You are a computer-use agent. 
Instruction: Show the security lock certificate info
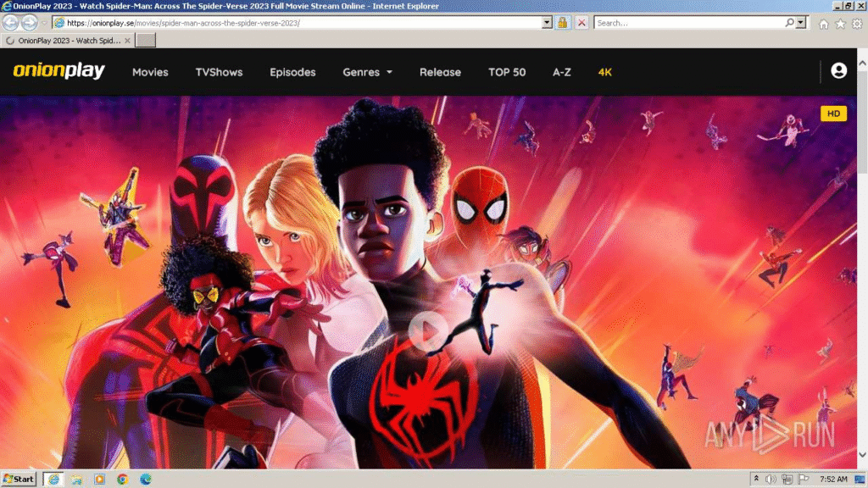click(563, 23)
